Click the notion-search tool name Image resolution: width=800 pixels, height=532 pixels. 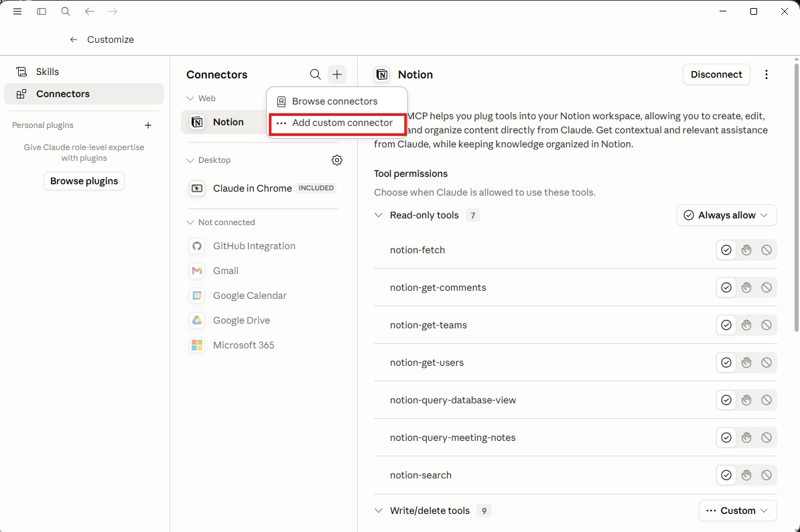420,475
